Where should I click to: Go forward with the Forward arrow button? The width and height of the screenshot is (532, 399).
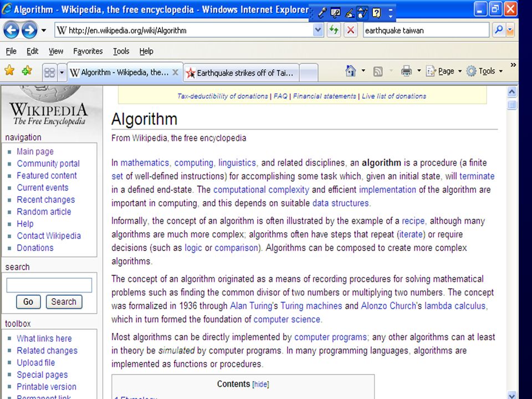pos(29,30)
